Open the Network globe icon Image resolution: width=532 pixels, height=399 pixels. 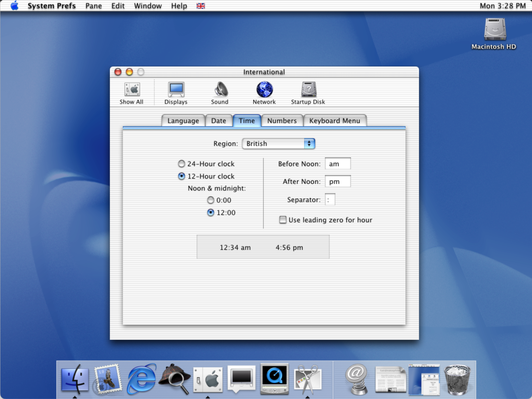(x=264, y=93)
